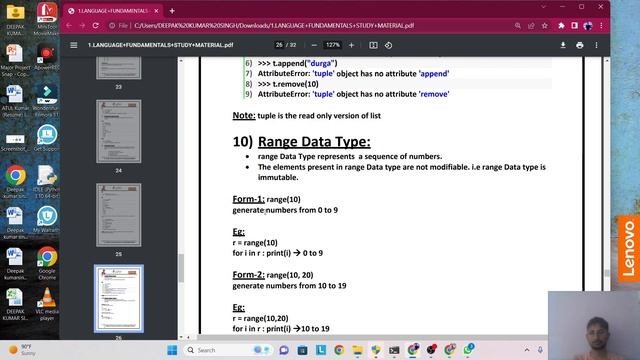
Task: Open Google Chrome desktop shortcut
Action: pos(47,263)
